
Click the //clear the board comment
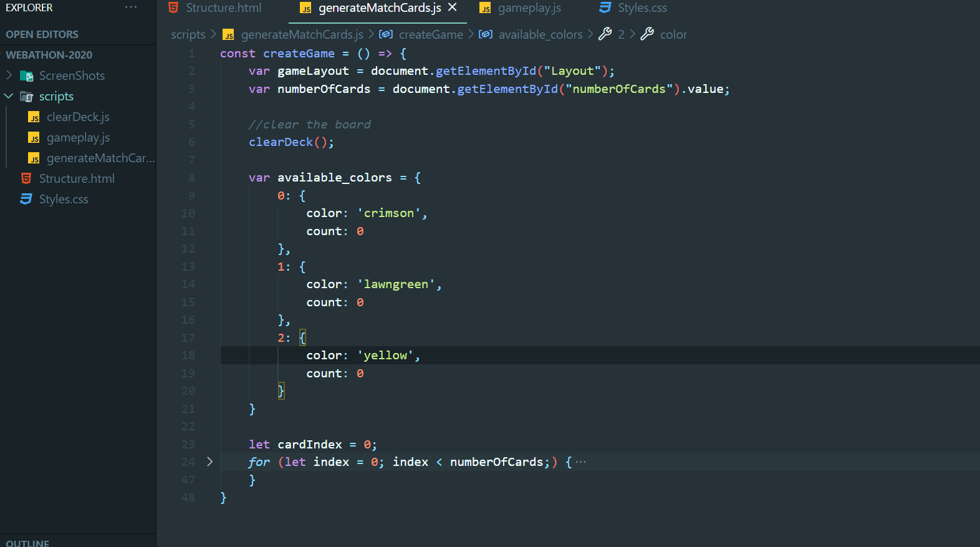point(310,125)
